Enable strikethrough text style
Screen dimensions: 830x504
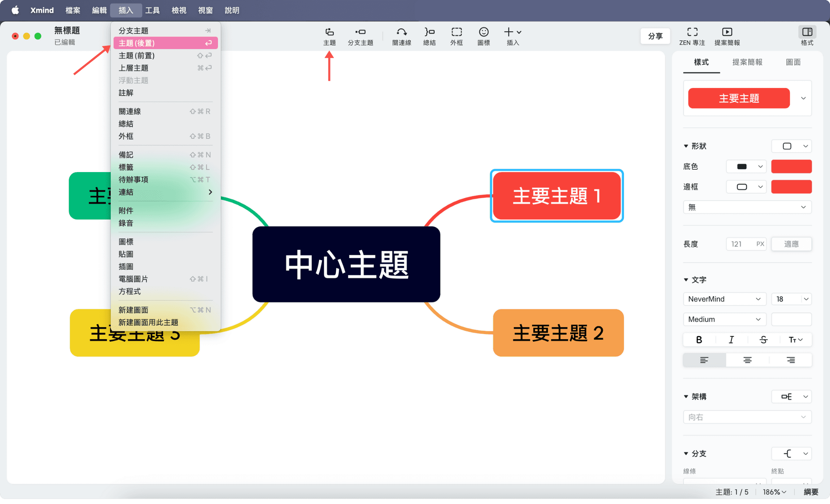(x=763, y=339)
